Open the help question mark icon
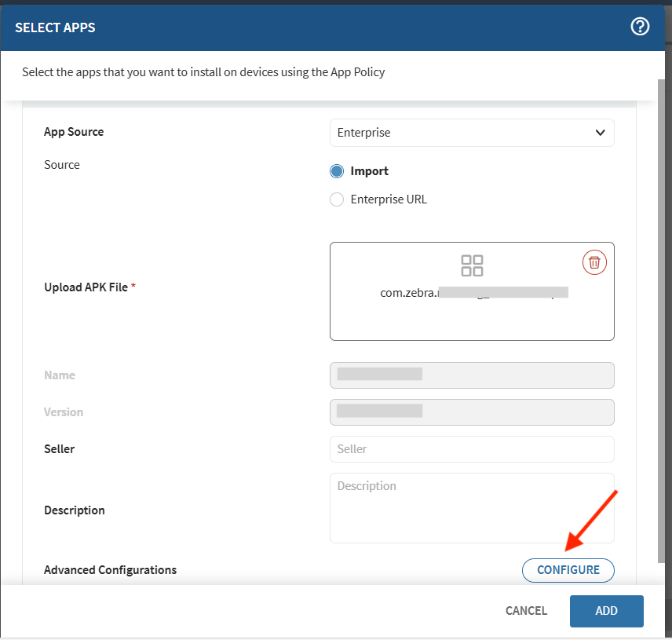The height and width of the screenshot is (640, 672). tap(640, 27)
